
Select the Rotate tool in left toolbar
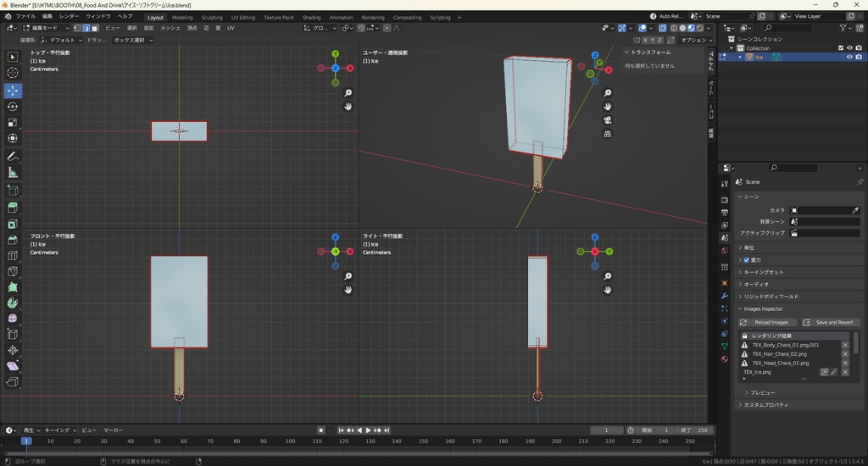(x=13, y=107)
